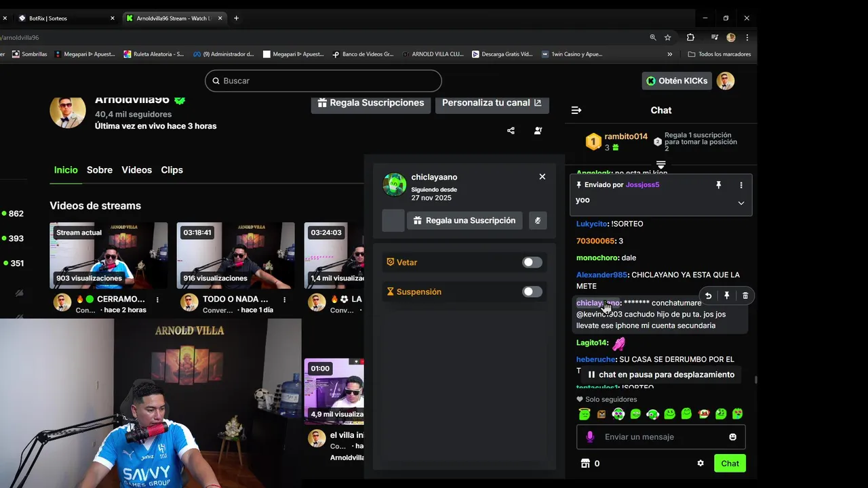
Task: Send the message with the green Chat button
Action: [730, 464]
